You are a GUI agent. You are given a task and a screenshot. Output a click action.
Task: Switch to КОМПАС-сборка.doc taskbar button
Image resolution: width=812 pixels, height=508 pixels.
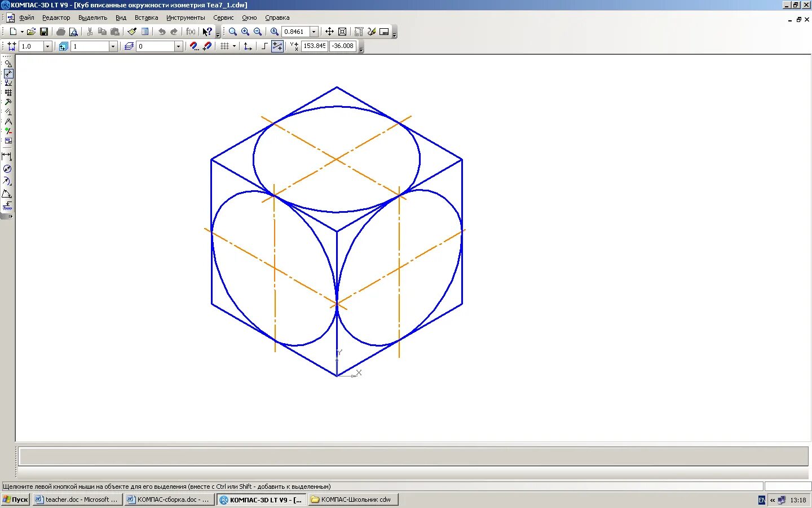169,500
